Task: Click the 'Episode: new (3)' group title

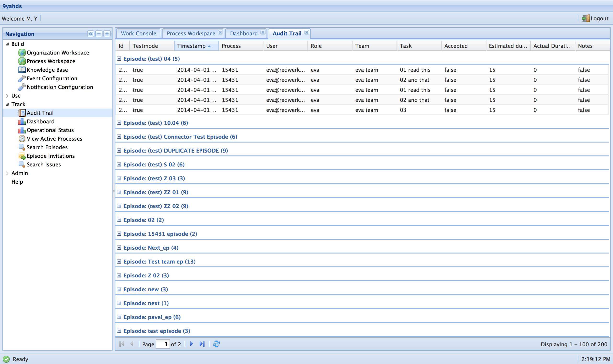Action: pyautogui.click(x=146, y=289)
